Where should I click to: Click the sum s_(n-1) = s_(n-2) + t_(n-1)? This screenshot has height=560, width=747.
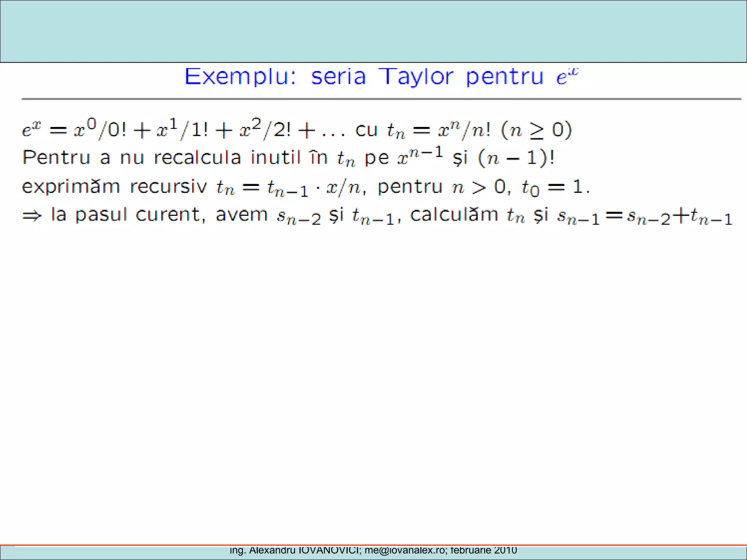click(645, 217)
